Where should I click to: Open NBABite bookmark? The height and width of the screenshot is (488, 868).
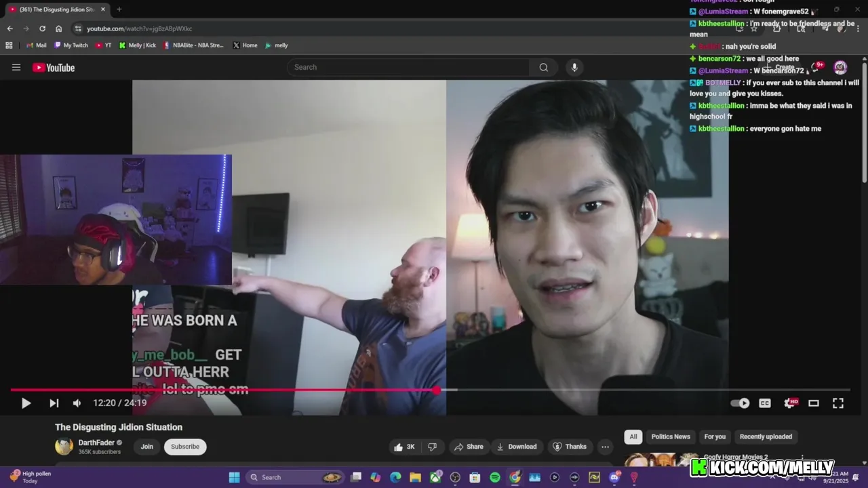tap(193, 45)
